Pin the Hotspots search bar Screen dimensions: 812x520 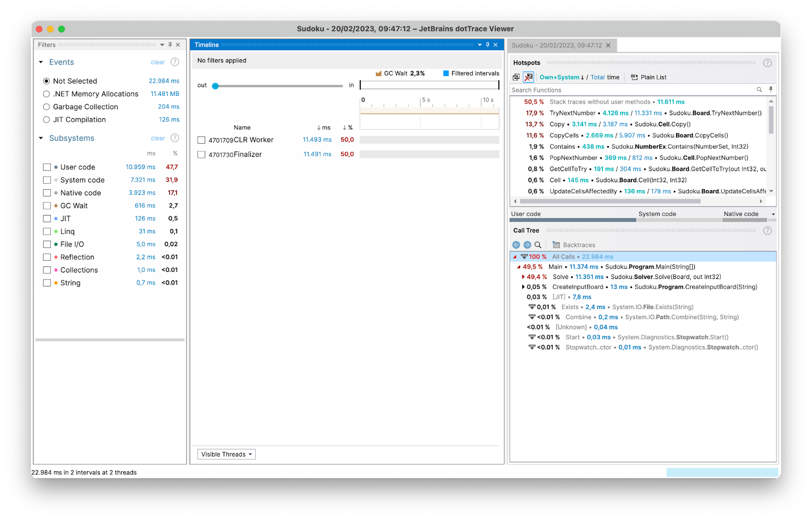point(770,89)
